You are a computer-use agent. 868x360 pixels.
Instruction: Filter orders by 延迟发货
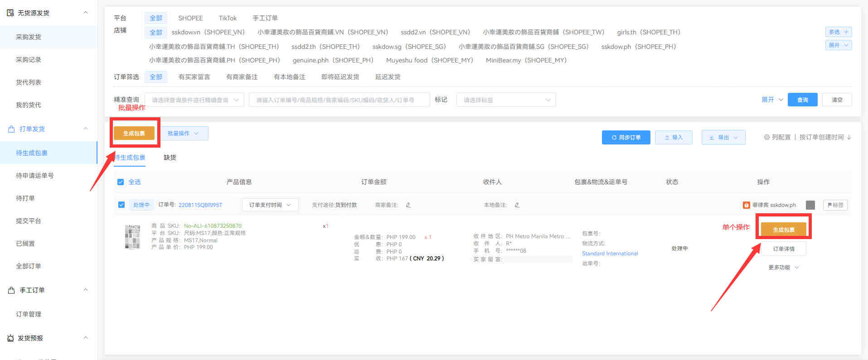[x=388, y=77]
